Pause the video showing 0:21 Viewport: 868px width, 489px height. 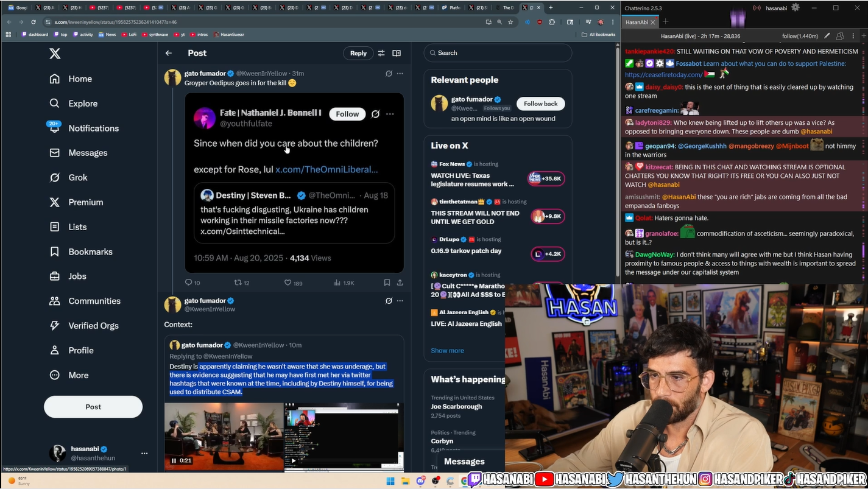174,460
